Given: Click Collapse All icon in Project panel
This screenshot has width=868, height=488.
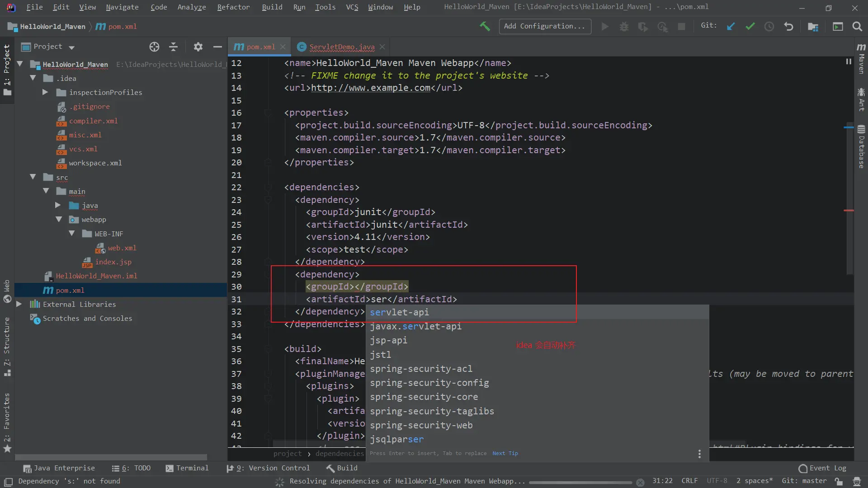Looking at the screenshot, I should coord(173,47).
